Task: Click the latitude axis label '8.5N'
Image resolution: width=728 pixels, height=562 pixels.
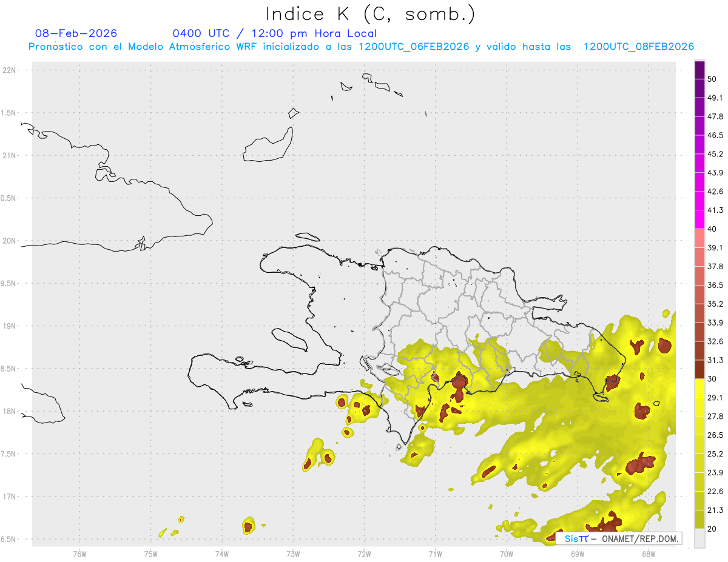Action: tap(8, 369)
